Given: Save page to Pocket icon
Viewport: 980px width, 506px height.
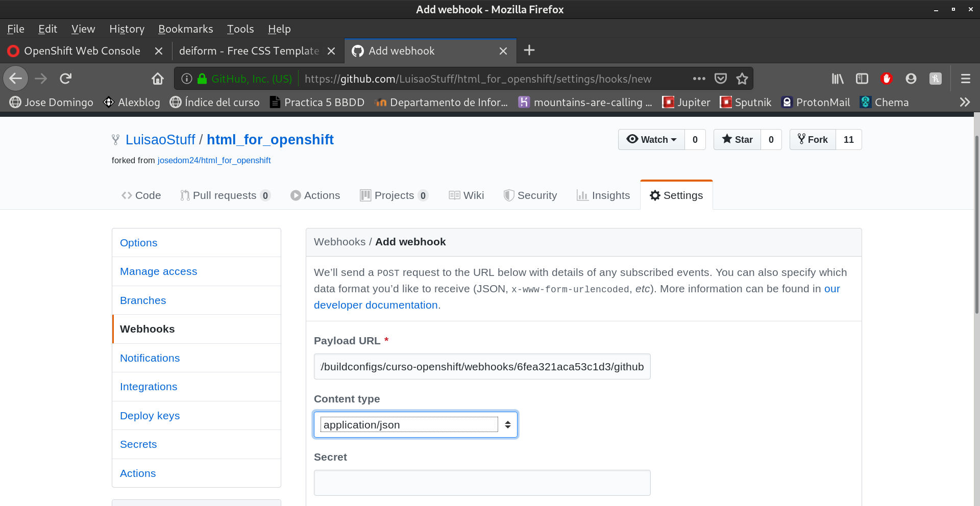Looking at the screenshot, I should coord(720,79).
